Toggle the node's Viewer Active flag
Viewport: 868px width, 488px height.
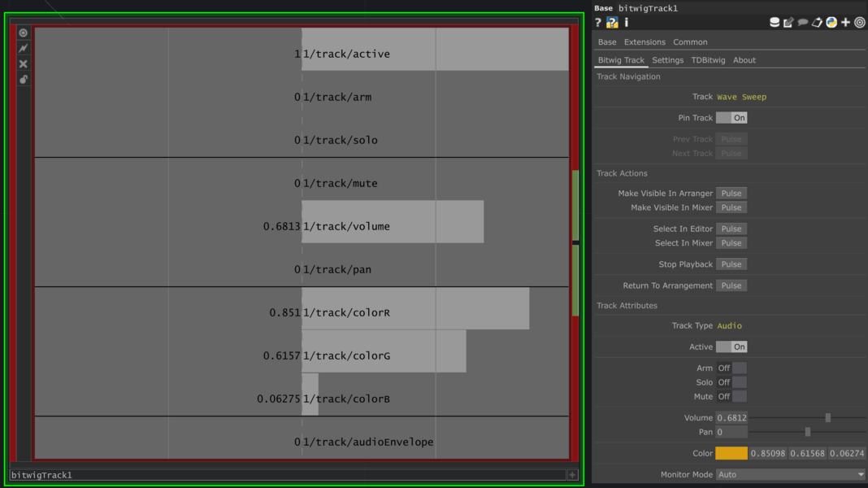pyautogui.click(x=24, y=33)
